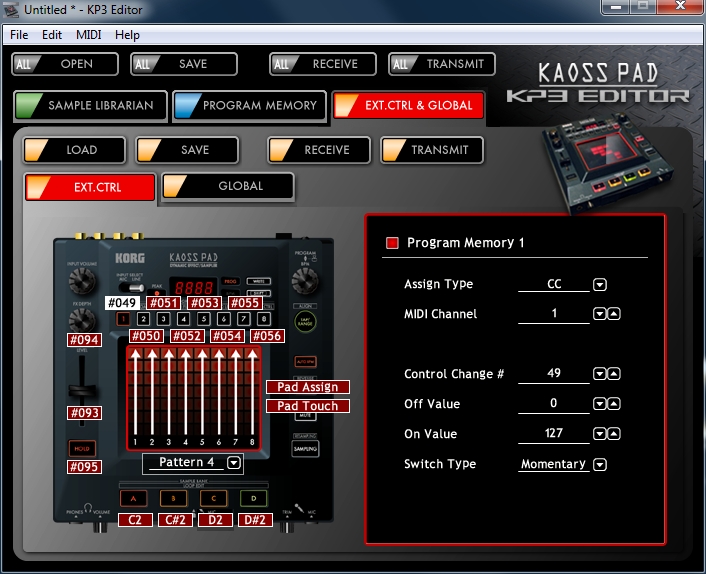Viewport: 706px width, 574px height.
Task: Click program memory button 4 on device
Action: point(183,319)
